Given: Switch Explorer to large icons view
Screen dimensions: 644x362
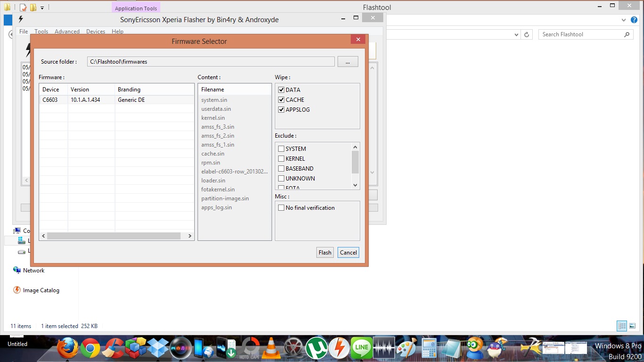Looking at the screenshot, I should [x=633, y=326].
